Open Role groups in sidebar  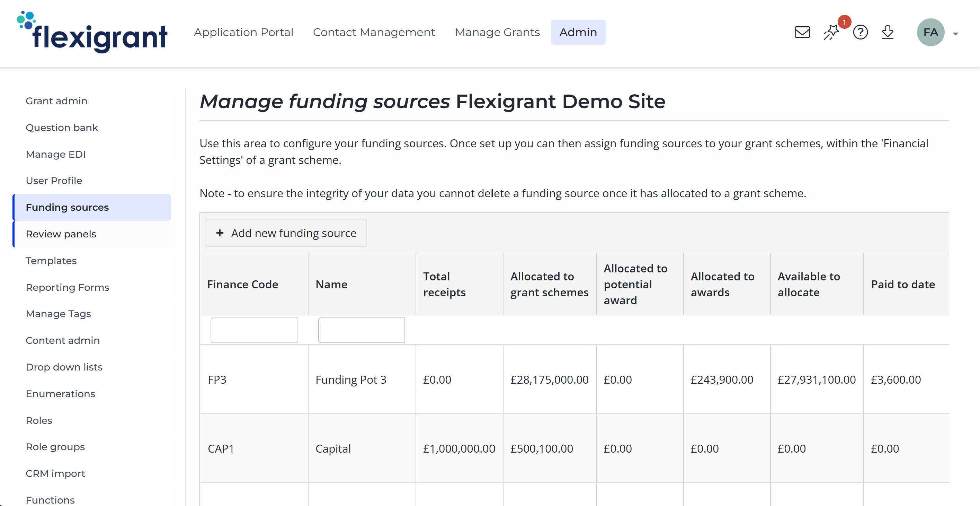(55, 447)
